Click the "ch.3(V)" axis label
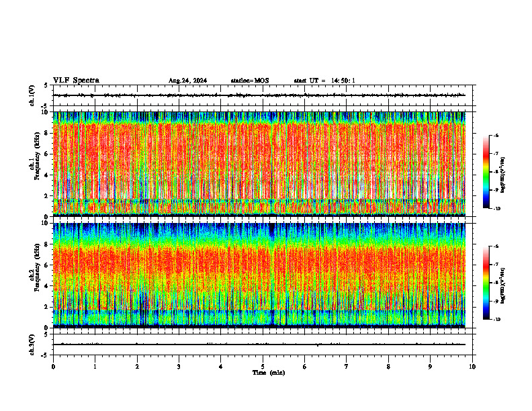This screenshot has width=532, height=411. [x=32, y=345]
